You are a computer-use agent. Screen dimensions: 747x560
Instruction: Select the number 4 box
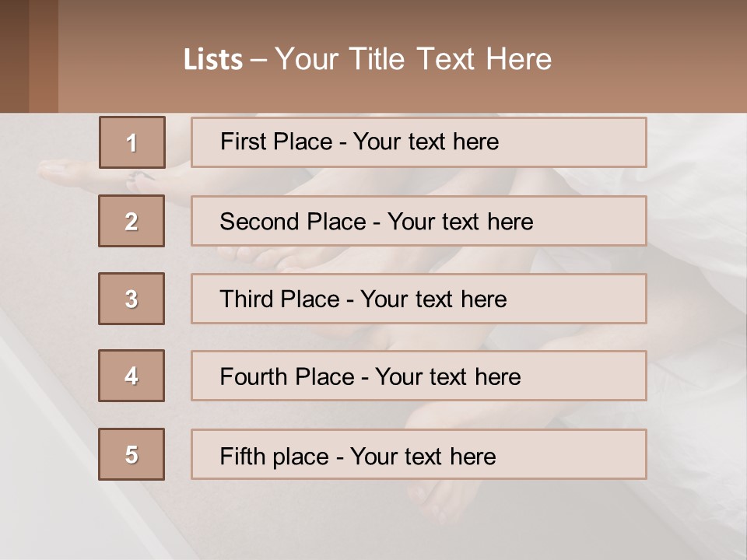[x=132, y=376]
